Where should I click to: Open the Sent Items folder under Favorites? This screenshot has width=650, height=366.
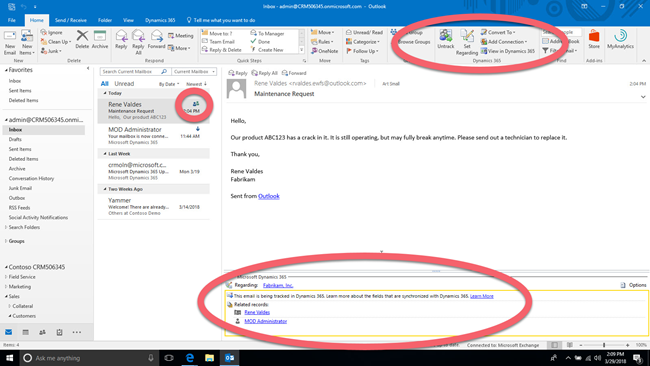pyautogui.click(x=20, y=90)
